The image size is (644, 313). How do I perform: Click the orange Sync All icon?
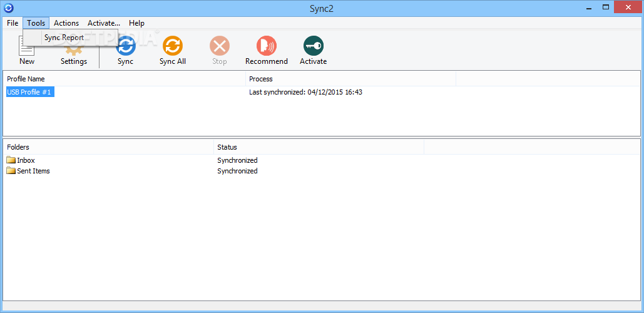pyautogui.click(x=173, y=46)
